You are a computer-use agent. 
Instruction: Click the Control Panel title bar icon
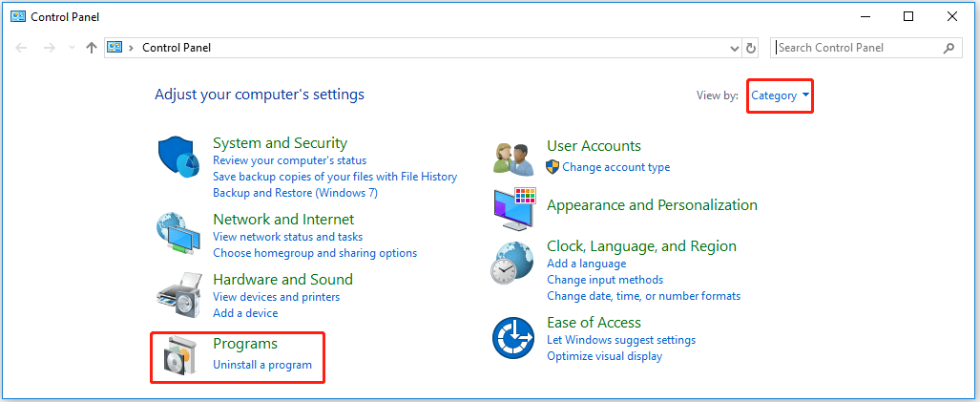pos(18,17)
